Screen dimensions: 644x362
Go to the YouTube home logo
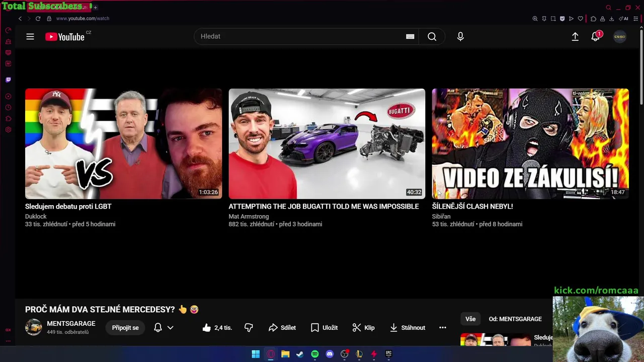click(65, 37)
